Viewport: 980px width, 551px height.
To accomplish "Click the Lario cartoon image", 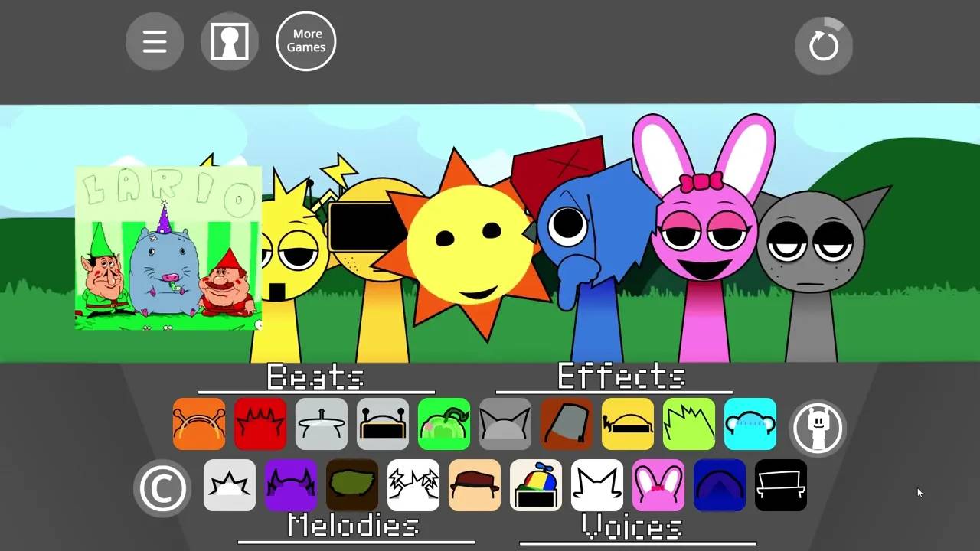I will 168,248.
